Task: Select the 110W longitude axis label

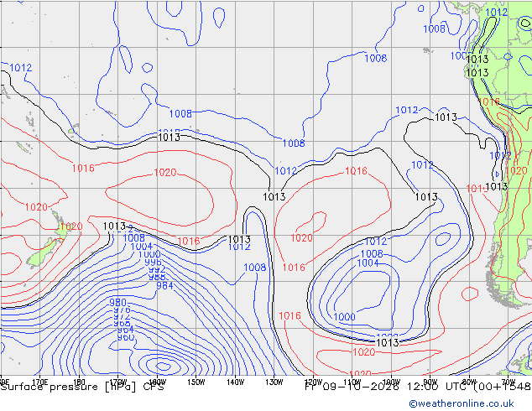Action: [x=352, y=382]
